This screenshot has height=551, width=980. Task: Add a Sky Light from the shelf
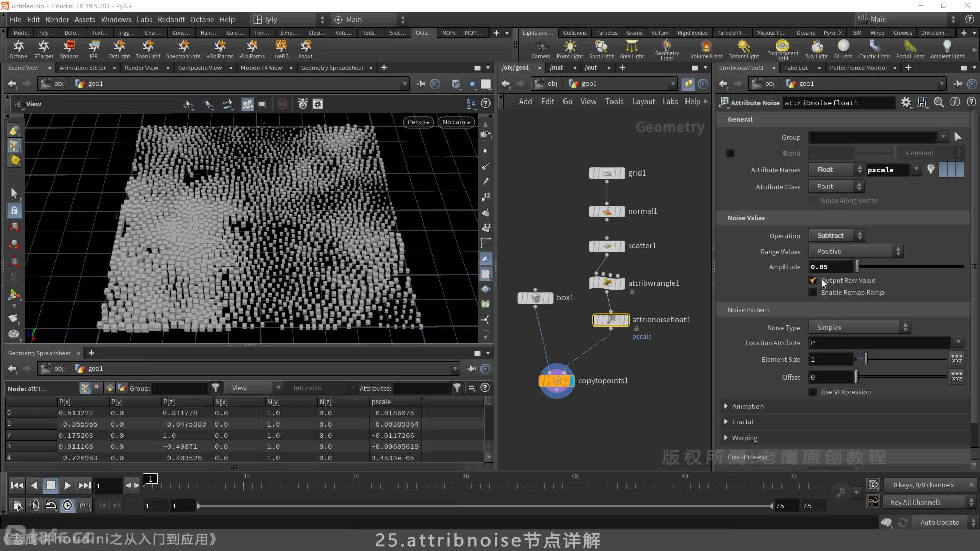tap(817, 49)
